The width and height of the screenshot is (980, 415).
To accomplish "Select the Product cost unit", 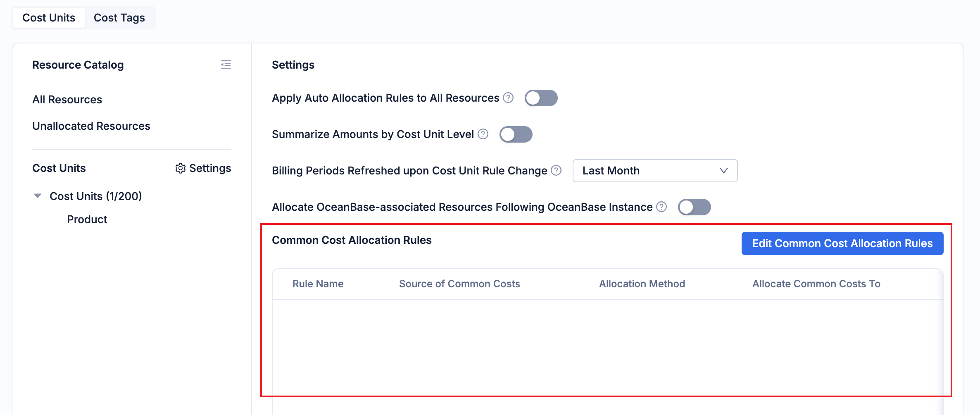I will (87, 219).
